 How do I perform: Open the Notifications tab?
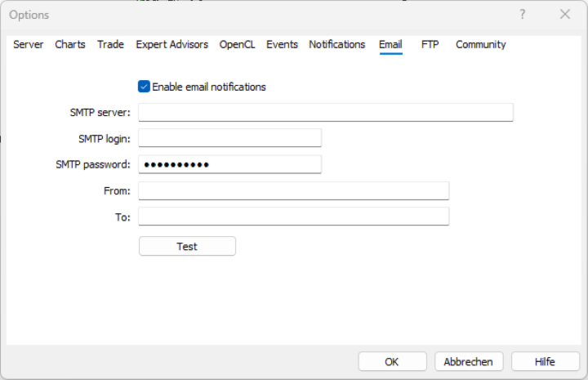(x=336, y=45)
